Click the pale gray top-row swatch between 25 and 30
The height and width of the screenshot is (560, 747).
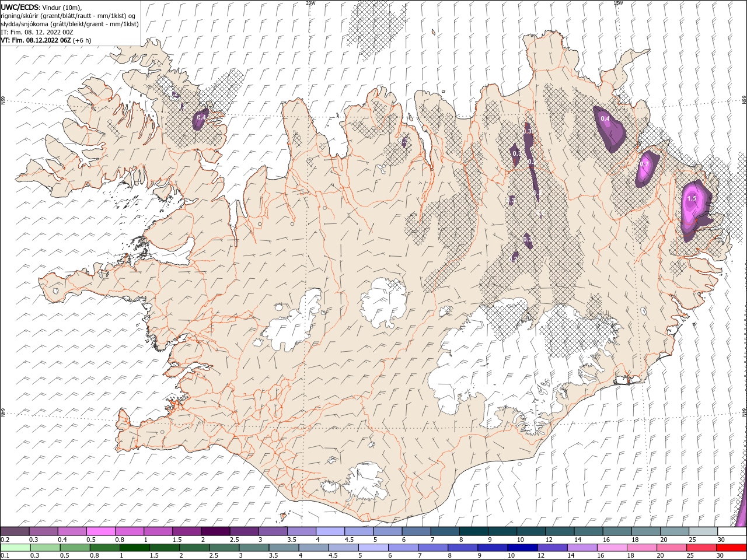703,531
